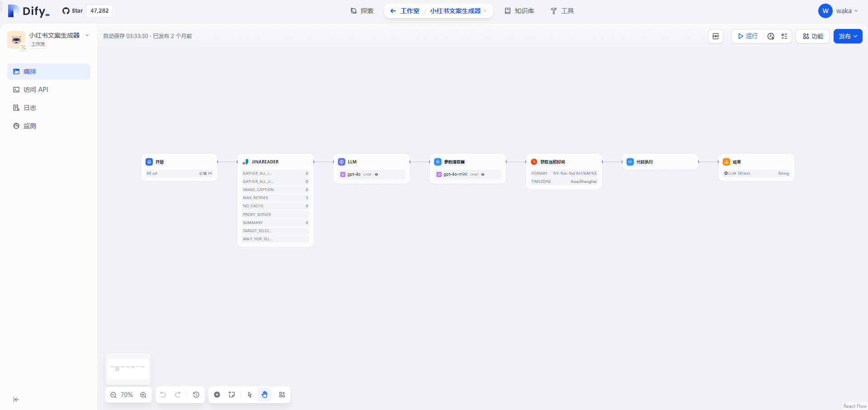Collapse the left sidebar
The width and height of the screenshot is (868, 410).
(16, 400)
